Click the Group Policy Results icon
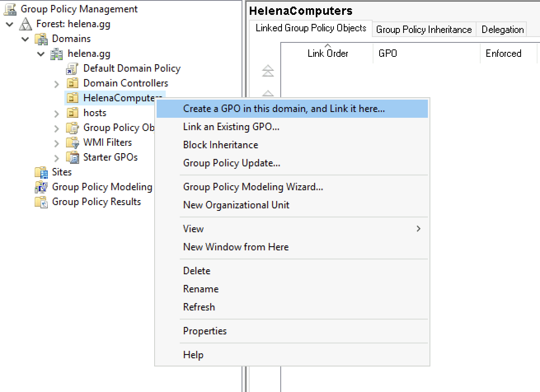This screenshot has width=540, height=392. click(x=41, y=202)
